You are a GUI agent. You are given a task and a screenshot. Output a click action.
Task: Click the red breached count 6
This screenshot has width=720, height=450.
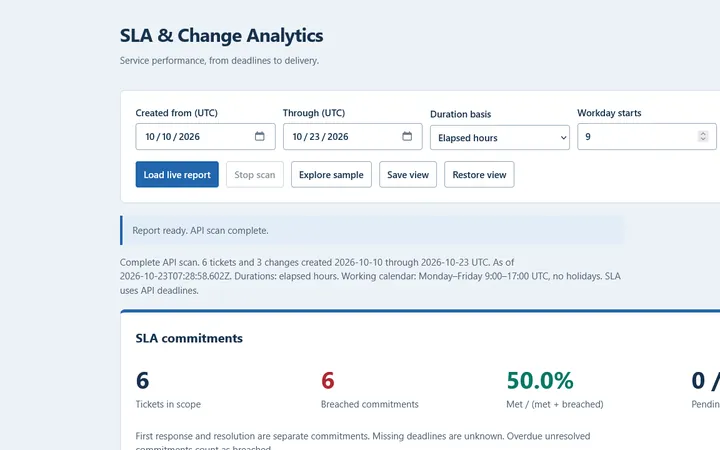tap(327, 381)
